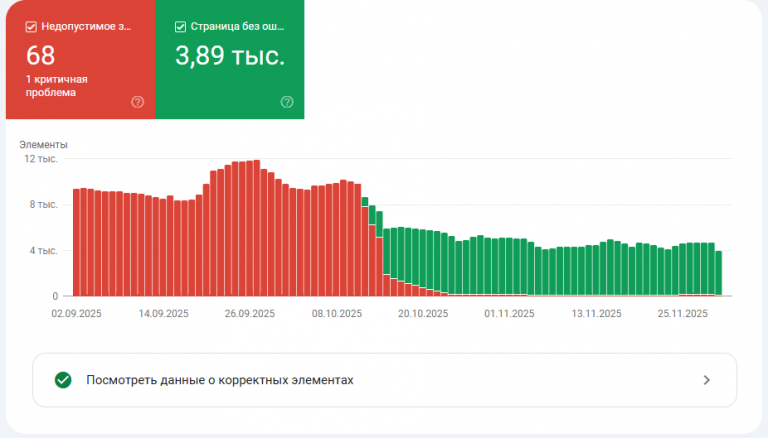
Task: Click the date label 01.11.2025
Action: 509,314
